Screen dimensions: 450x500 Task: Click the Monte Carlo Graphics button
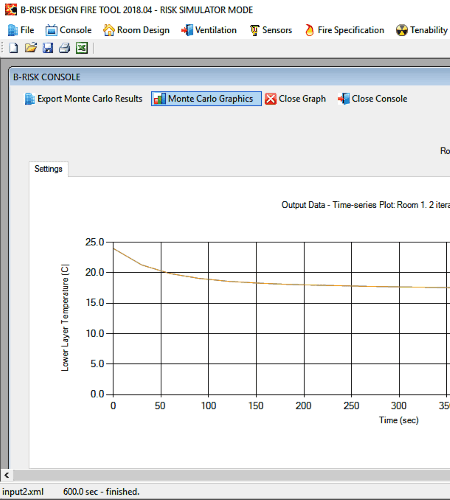(206, 99)
